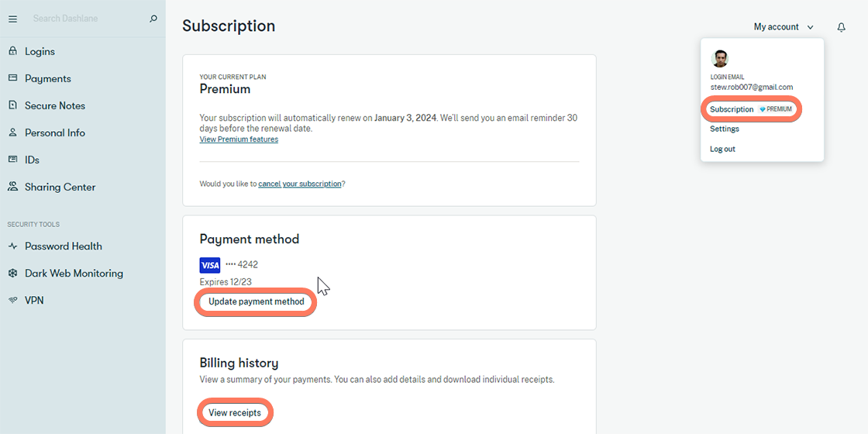The width and height of the screenshot is (868, 434).
Task: Click the Payment method heading
Action: point(250,239)
